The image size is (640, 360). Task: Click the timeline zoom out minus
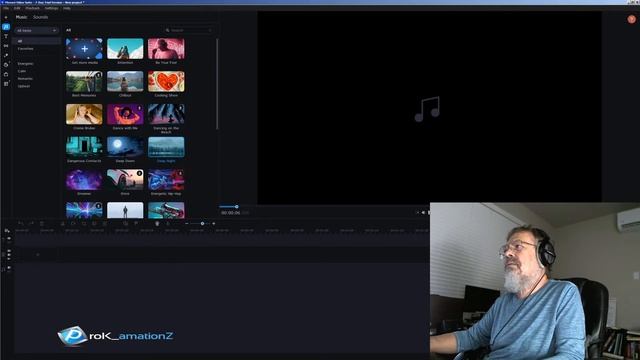point(187,224)
